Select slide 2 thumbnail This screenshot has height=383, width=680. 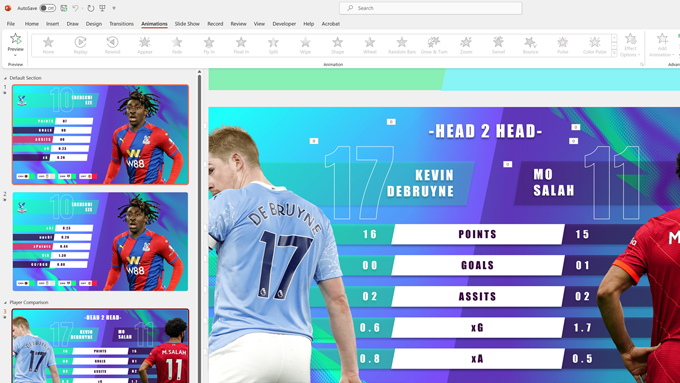point(101,242)
